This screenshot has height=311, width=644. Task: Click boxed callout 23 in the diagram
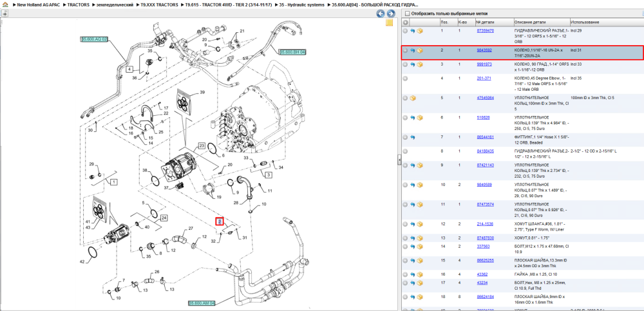(201, 146)
